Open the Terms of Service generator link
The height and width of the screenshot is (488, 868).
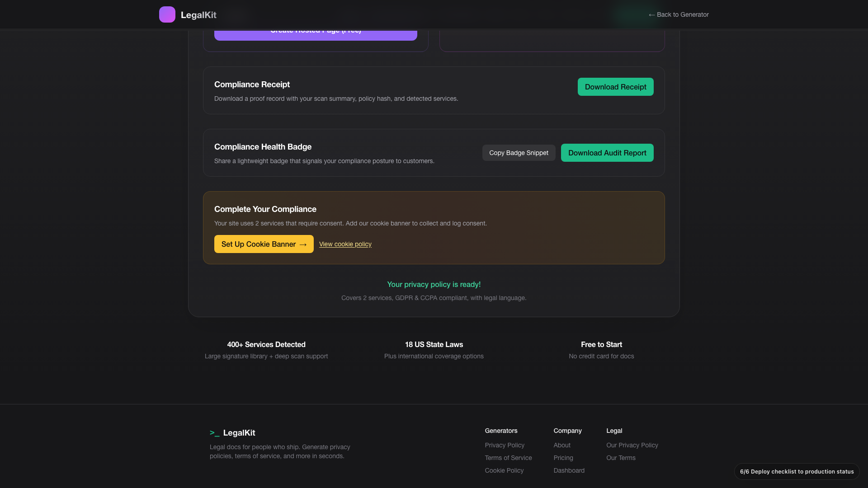tap(508, 458)
